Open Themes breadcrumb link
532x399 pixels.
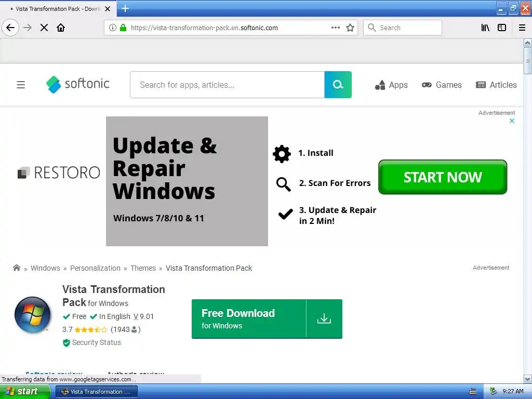click(x=143, y=268)
